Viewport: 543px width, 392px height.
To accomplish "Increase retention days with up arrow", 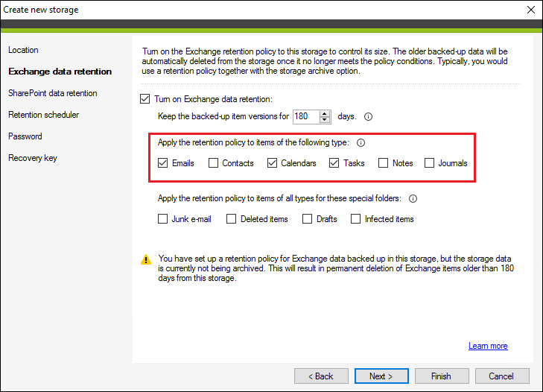I will [325, 114].
